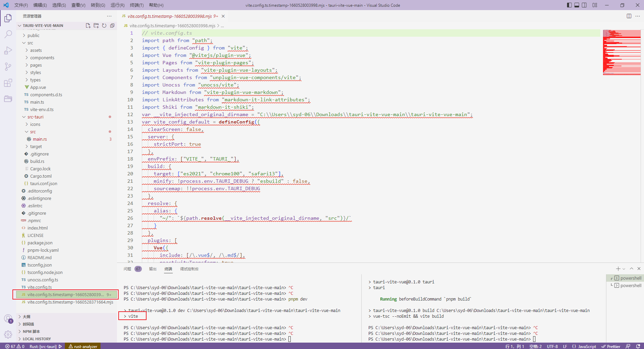
Task: Open the Search view in activity bar
Action: pos(8,34)
